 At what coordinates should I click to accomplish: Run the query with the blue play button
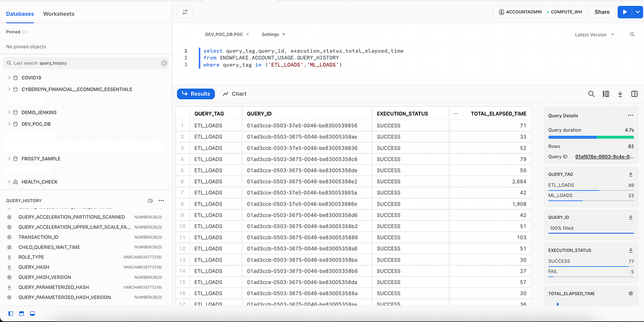click(625, 11)
